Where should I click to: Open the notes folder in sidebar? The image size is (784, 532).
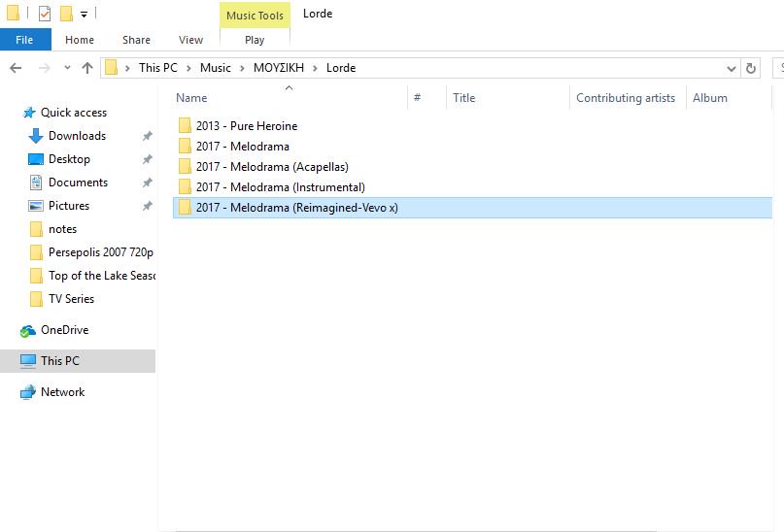pyautogui.click(x=62, y=229)
